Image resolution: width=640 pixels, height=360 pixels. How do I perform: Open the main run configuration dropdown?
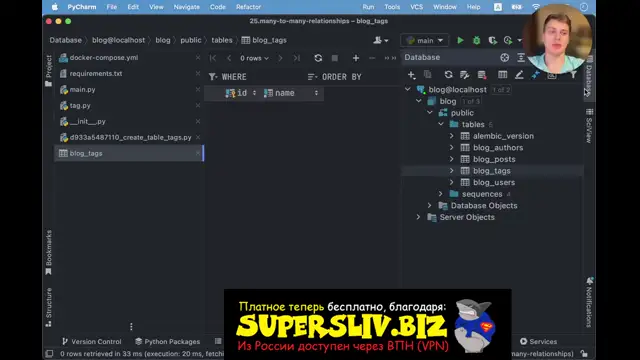424,40
